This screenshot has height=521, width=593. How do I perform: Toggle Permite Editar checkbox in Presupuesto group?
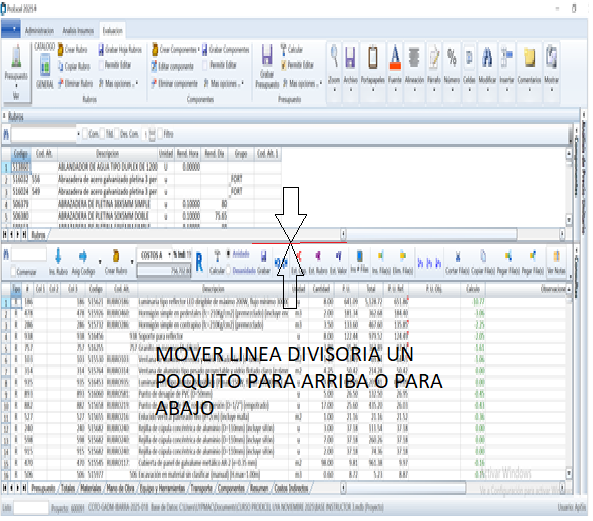pyautogui.click(x=284, y=65)
